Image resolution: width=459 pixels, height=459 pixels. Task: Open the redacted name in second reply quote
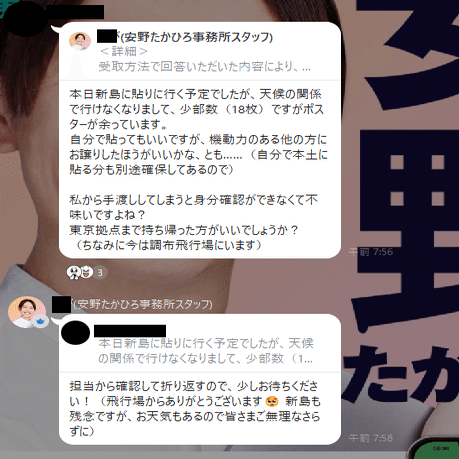(x=130, y=331)
